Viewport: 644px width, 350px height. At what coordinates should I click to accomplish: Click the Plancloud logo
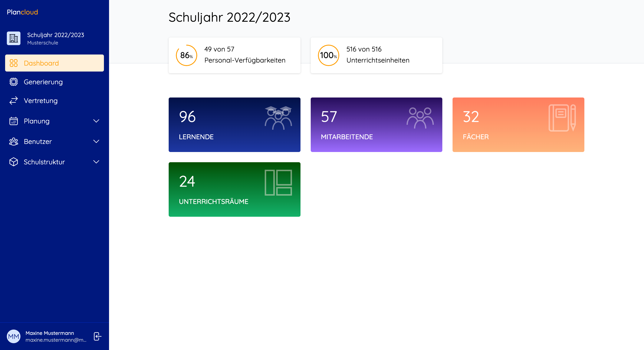pyautogui.click(x=23, y=12)
